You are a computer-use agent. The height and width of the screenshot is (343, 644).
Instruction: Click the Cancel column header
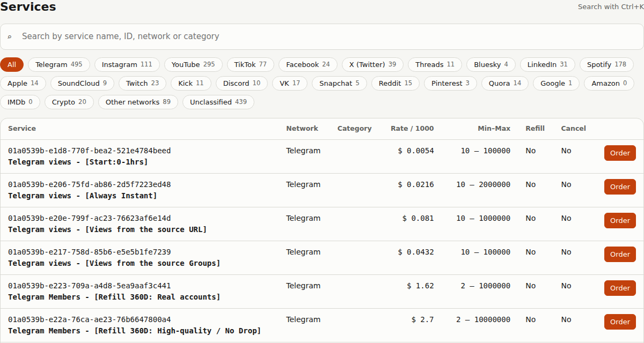(x=574, y=129)
